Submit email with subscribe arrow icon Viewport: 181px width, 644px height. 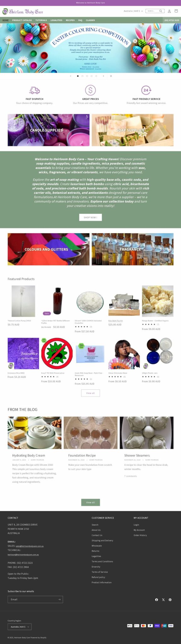point(59,599)
